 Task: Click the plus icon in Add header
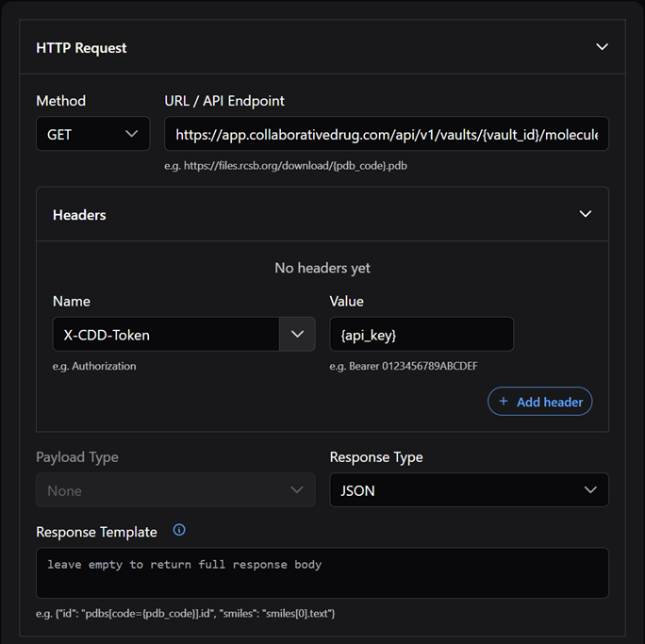point(504,402)
